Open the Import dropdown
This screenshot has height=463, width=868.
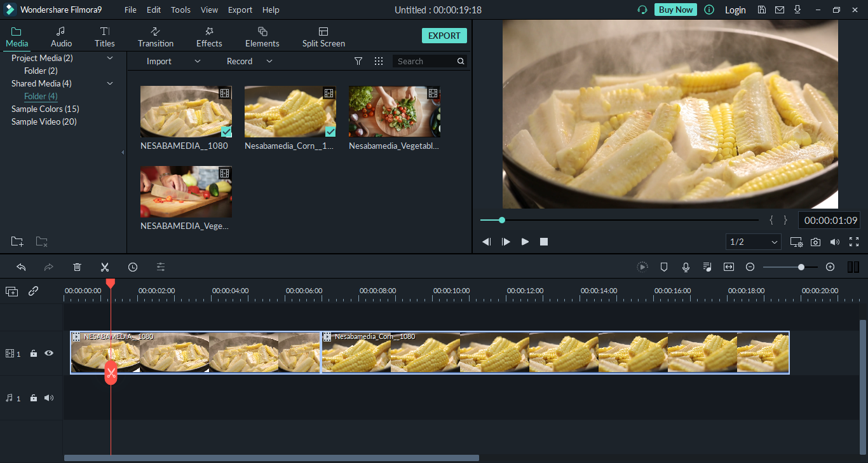173,61
